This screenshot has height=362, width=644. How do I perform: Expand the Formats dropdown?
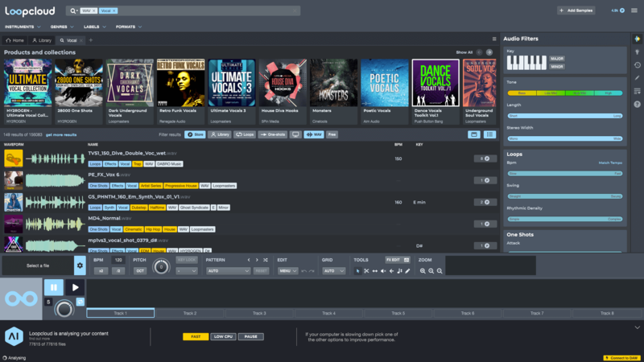[x=129, y=27]
